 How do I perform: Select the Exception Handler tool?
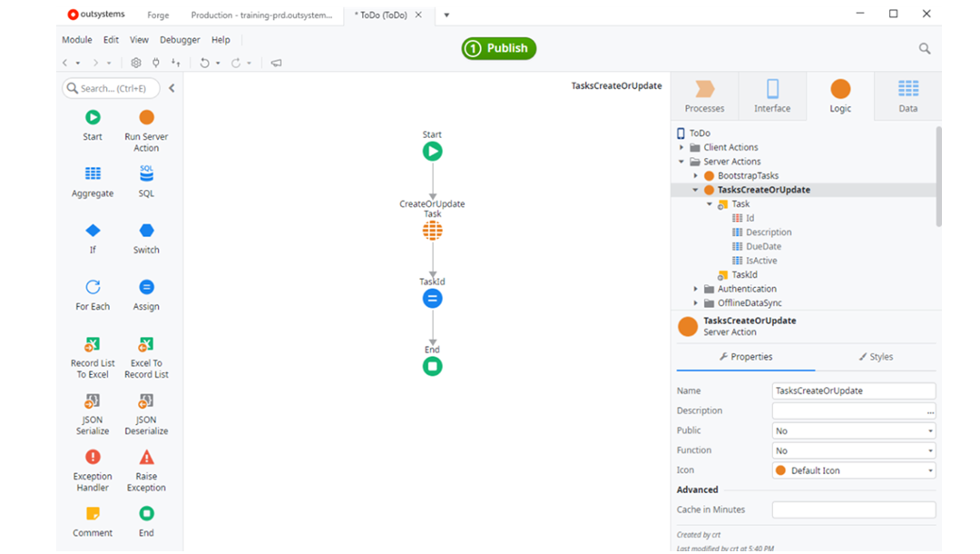coord(93,458)
